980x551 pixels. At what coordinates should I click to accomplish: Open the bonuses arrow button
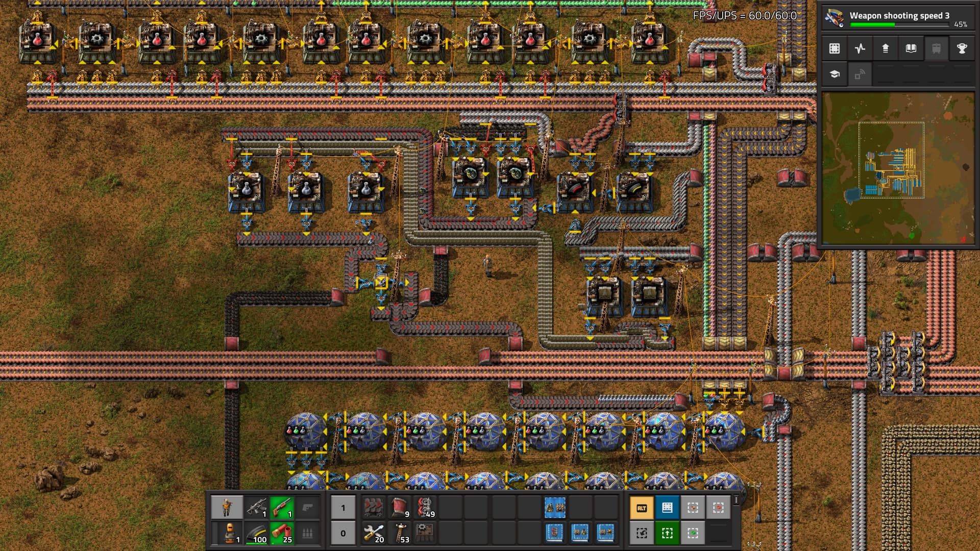click(886, 48)
